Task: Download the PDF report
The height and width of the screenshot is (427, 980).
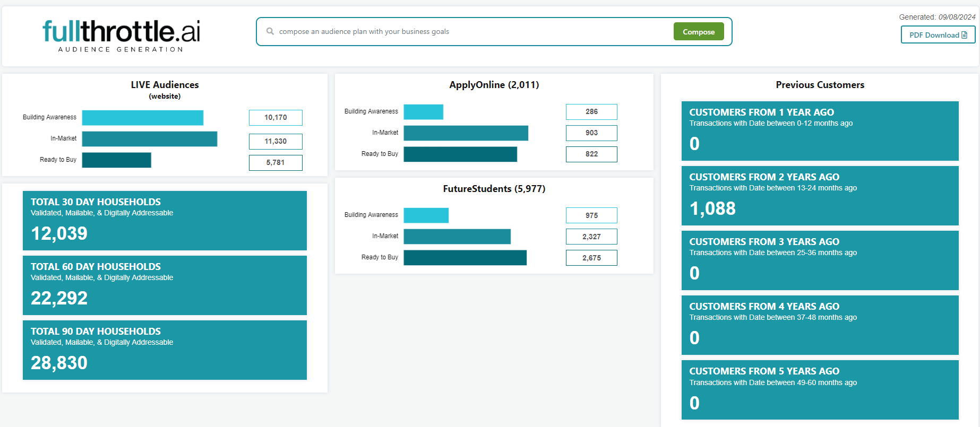Action: click(938, 35)
